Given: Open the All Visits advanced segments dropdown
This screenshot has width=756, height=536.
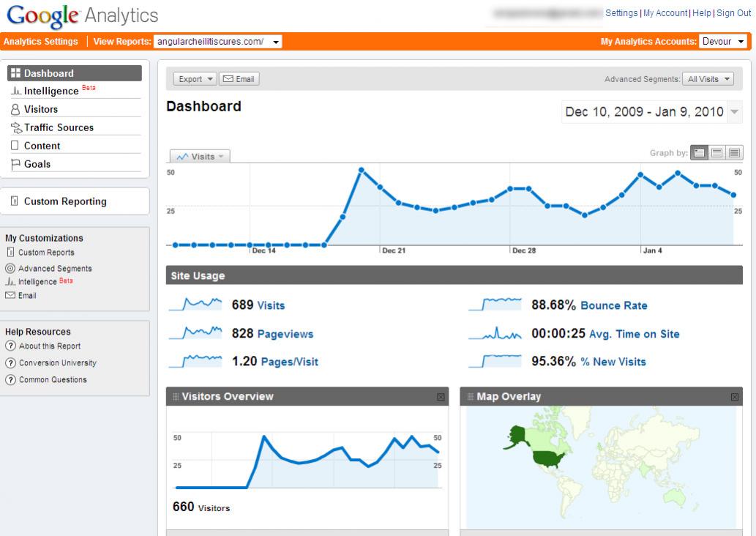Looking at the screenshot, I should point(708,78).
